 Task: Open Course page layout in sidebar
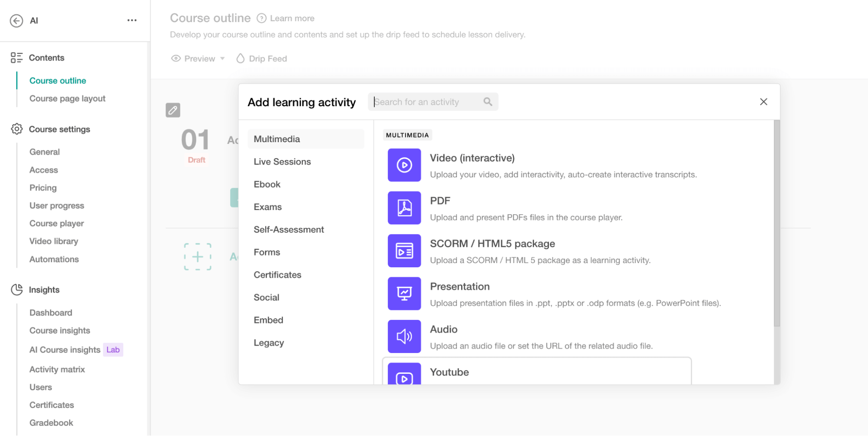point(67,99)
